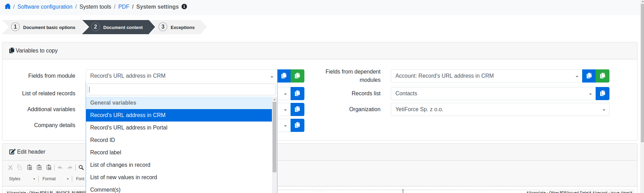644x193 pixels.
Task: Select Record's URL address in CRM option
Action: (179, 115)
